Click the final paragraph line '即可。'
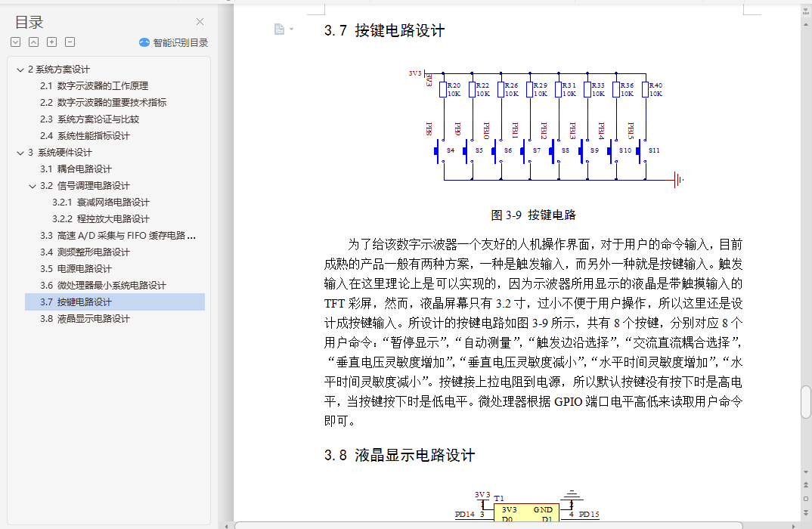Viewport: 812px width, 529px height. coord(339,422)
